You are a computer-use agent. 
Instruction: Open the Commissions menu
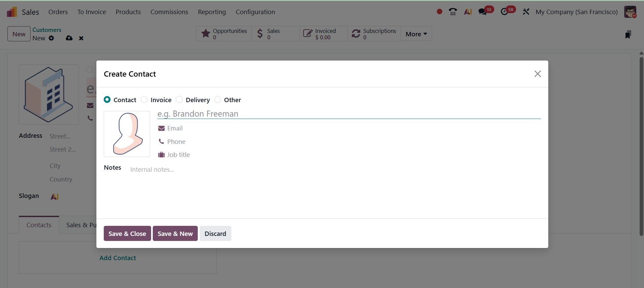[169, 12]
